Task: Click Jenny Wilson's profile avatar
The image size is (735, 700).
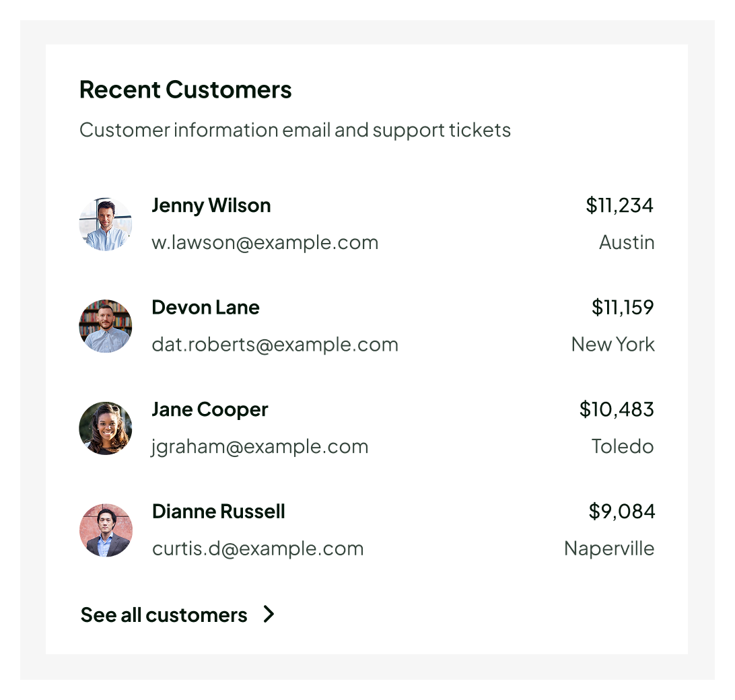Action: [106, 224]
